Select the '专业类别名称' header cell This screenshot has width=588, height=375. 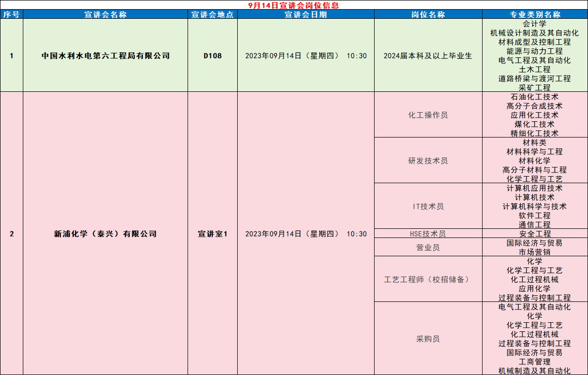pyautogui.click(x=535, y=15)
